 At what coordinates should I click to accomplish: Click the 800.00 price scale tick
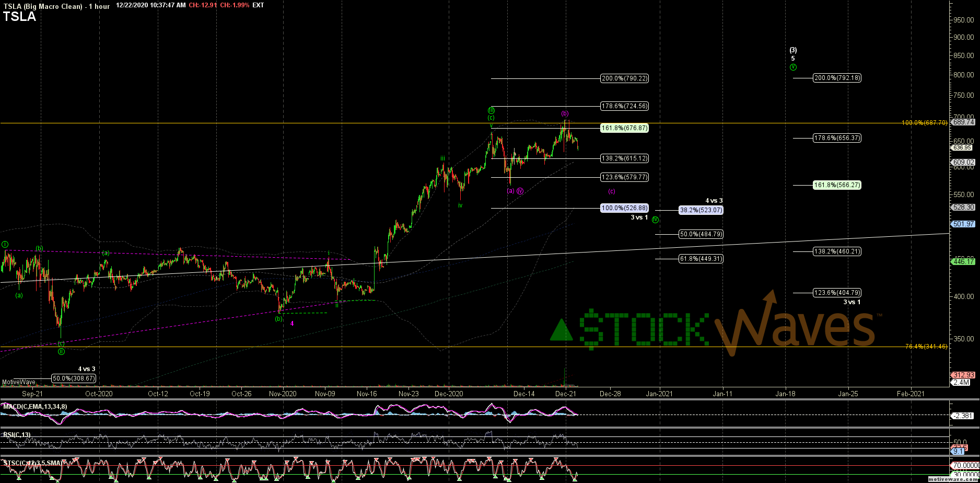coord(964,75)
